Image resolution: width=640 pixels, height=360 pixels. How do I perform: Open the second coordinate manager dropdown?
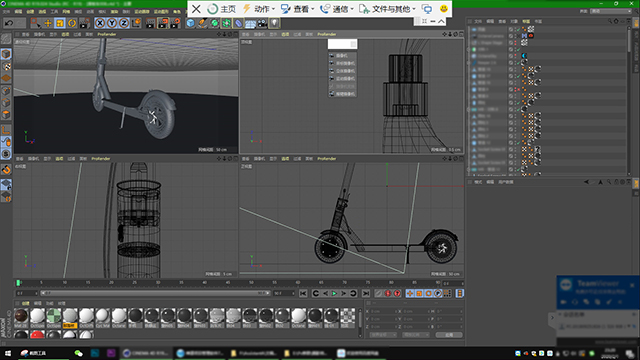416,335
